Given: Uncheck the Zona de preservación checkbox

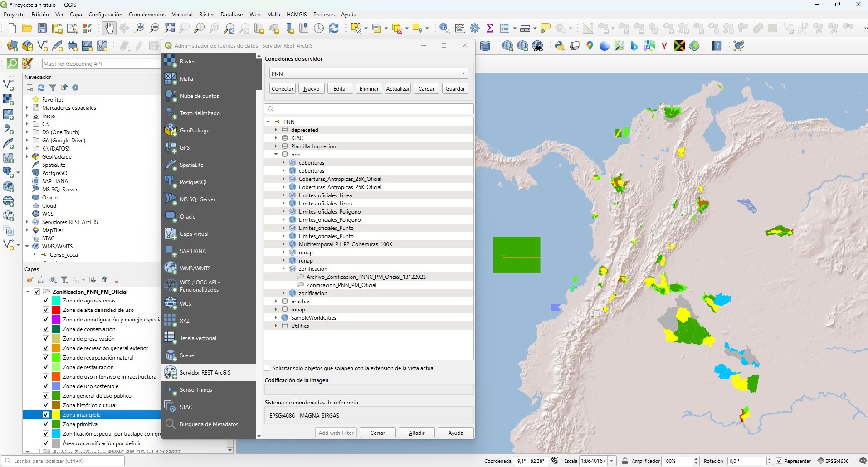Looking at the screenshot, I should (x=46, y=339).
